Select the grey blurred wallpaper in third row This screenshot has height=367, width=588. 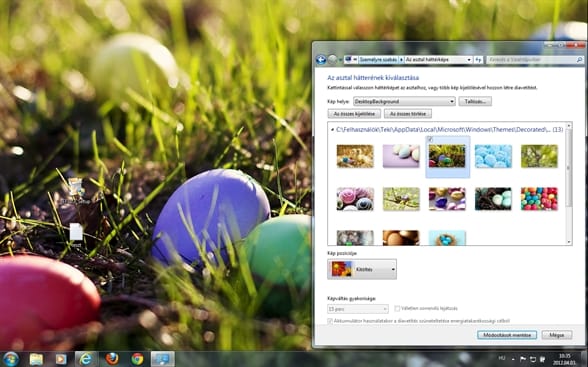(355, 238)
